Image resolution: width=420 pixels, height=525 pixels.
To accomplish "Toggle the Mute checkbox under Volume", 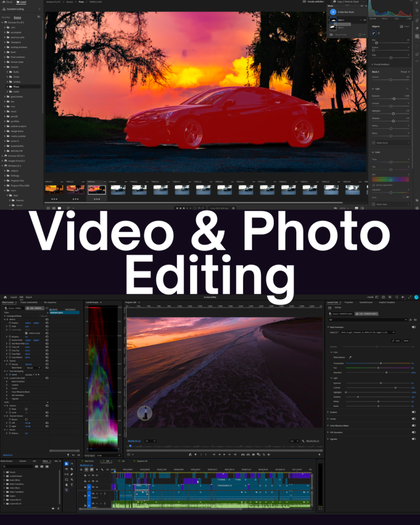I will tap(26, 409).
